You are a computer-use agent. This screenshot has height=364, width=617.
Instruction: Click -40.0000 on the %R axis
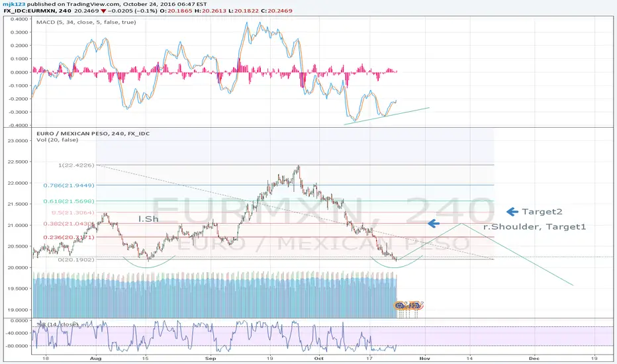pos(18,333)
